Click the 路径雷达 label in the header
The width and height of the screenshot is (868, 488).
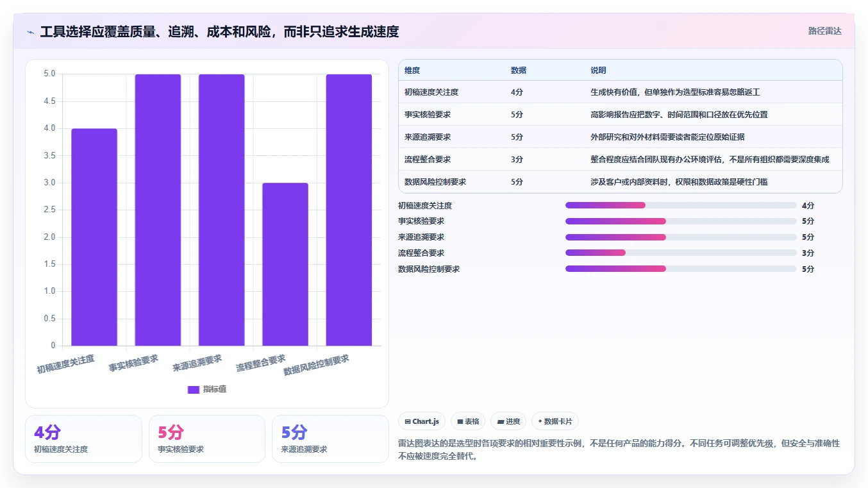[x=824, y=31]
